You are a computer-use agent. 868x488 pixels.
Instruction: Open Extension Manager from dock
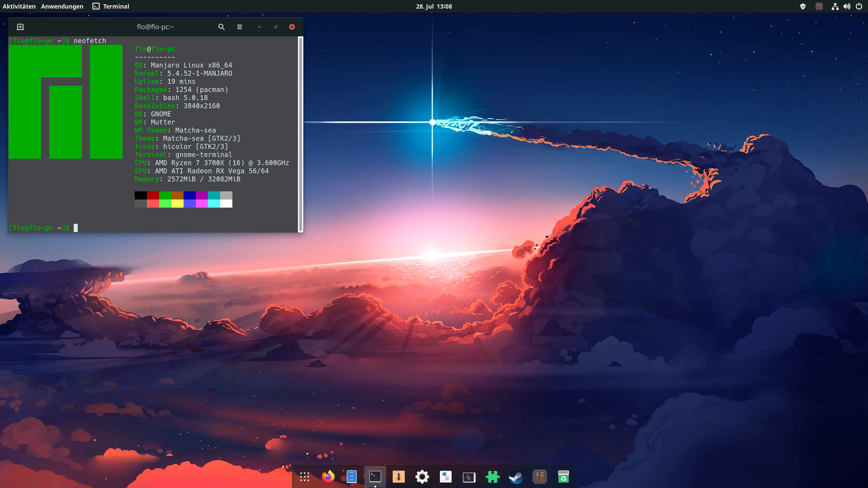point(492,477)
